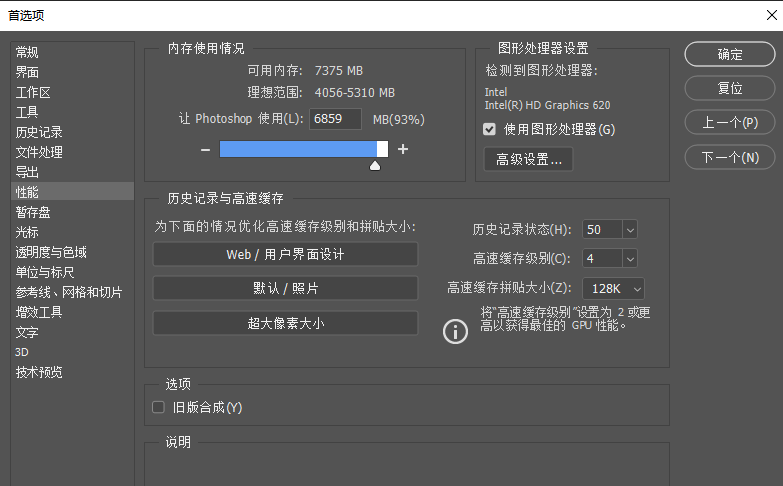Screen dimensions: 783x486
Task: Go to previous page with 上一个(P)
Action: pyautogui.click(x=730, y=122)
